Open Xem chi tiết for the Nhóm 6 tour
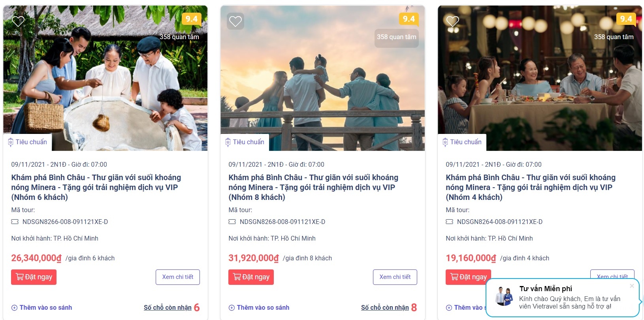Screen dimensions: 644x320 click(178, 277)
